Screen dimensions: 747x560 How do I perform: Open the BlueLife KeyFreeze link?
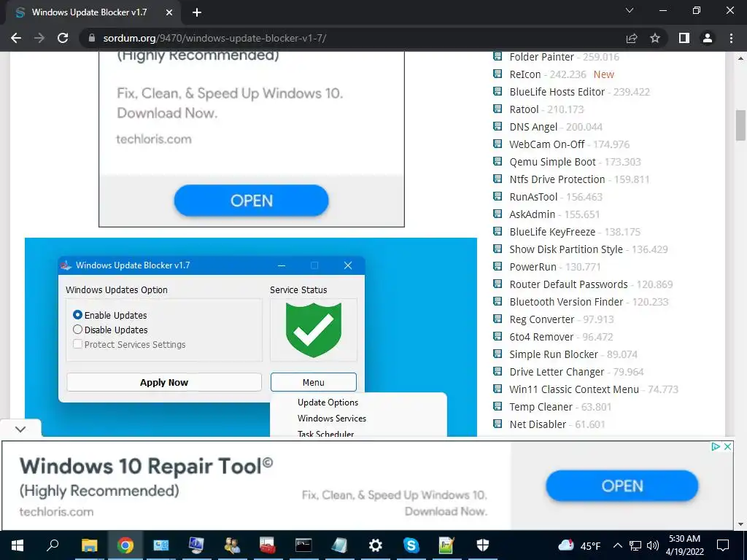(552, 232)
